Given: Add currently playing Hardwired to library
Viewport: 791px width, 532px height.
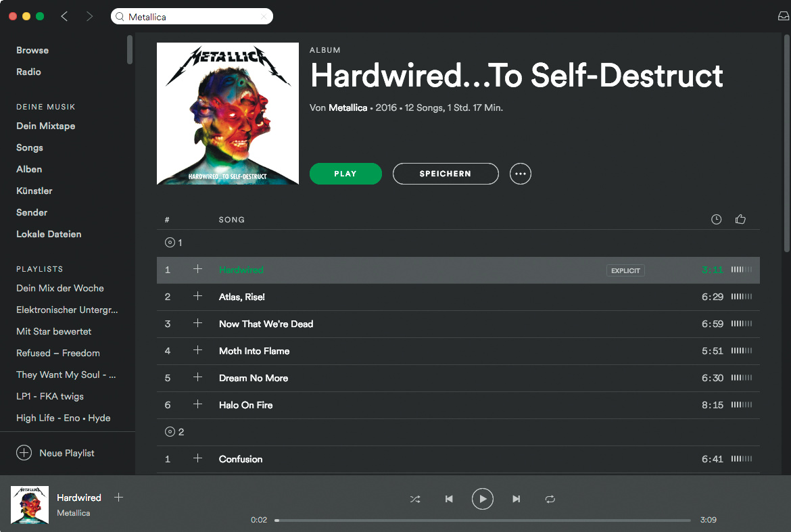Looking at the screenshot, I should click(118, 498).
